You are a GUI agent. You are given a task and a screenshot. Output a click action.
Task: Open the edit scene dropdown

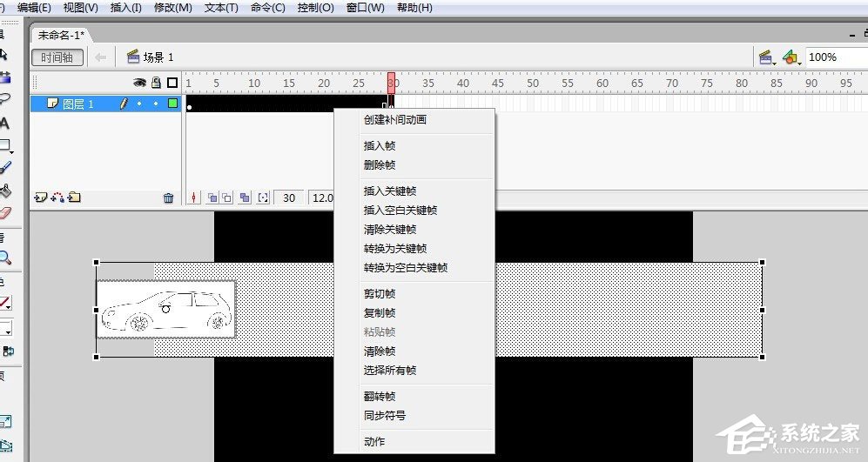tap(766, 57)
